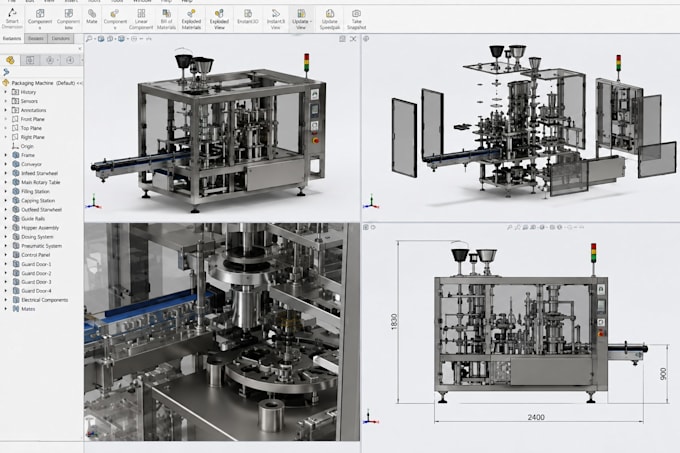680x453 pixels.
Task: Expand the Filling Station subassembly
Action: coord(6,191)
